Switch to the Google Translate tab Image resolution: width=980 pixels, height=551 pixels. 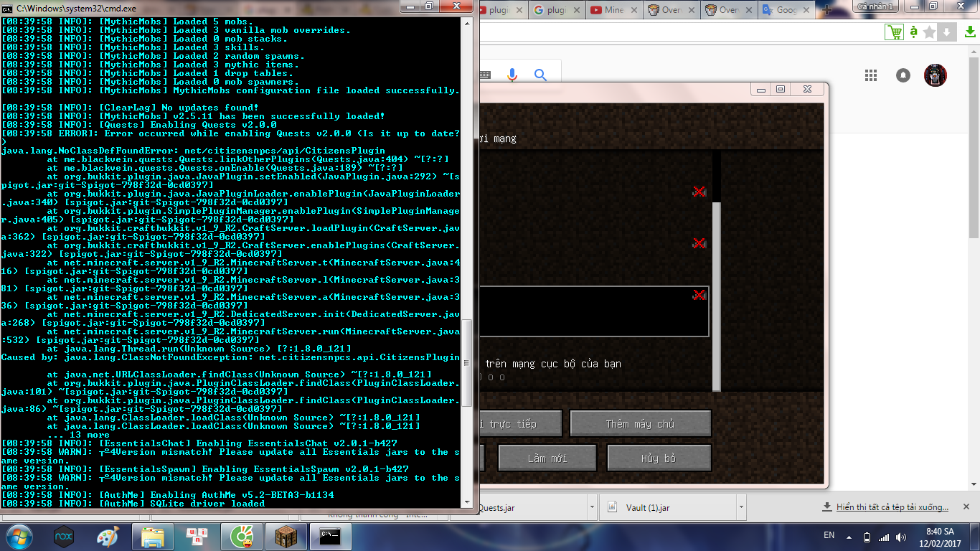click(786, 10)
